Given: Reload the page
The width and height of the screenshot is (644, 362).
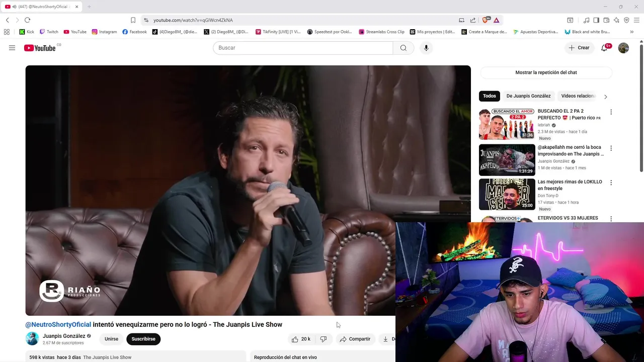Looking at the screenshot, I should [x=27, y=20].
